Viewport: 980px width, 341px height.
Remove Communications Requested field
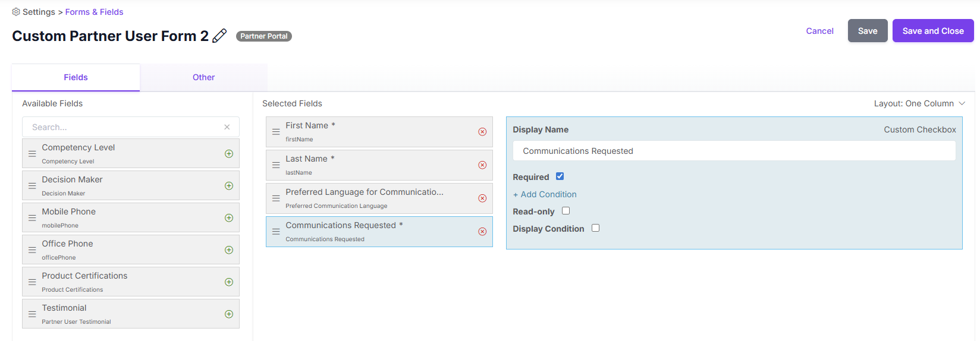(482, 232)
